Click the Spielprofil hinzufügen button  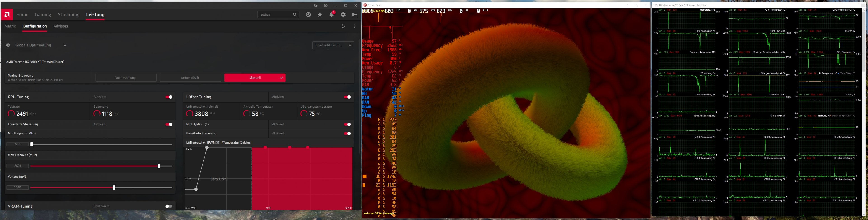(x=333, y=45)
